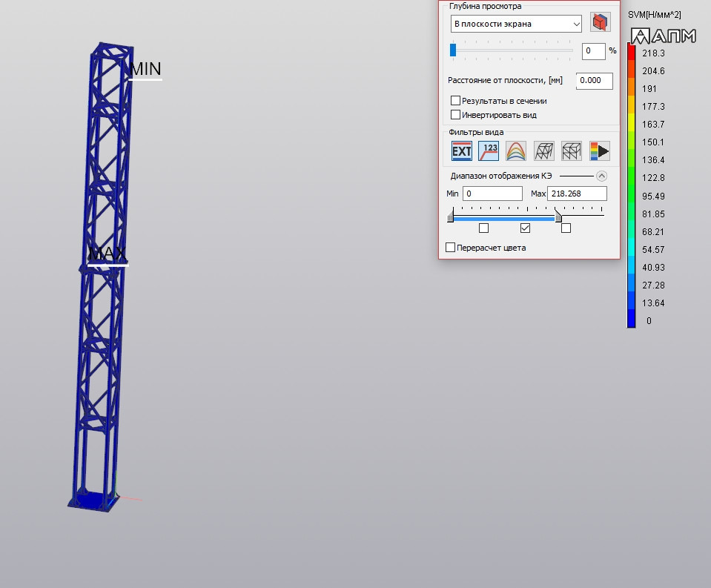The width and height of the screenshot is (711, 588).
Task: Click the color scale animation play icon
Action: (600, 151)
